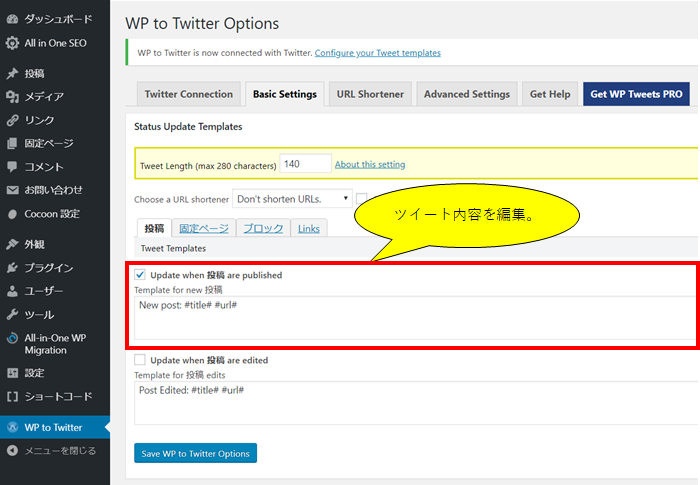
Task: Click Configure your Tweet templates link
Action: click(378, 53)
